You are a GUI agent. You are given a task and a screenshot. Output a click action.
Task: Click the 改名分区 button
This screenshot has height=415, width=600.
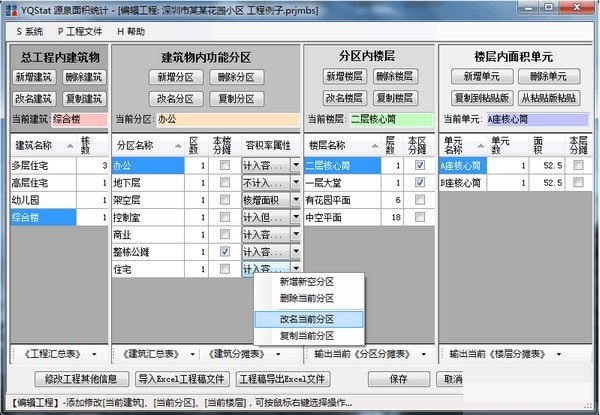pos(176,99)
